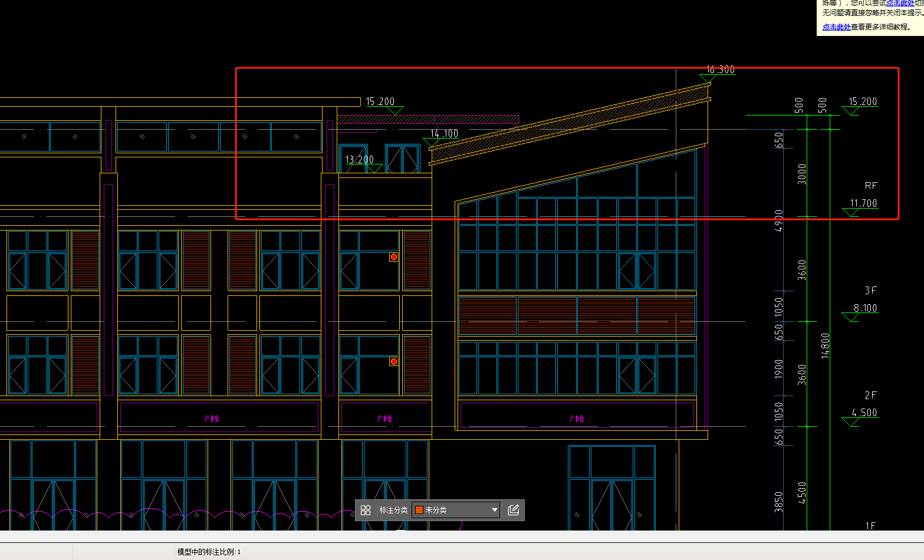Viewport: 924px width, 560px height.
Task: Click the 标注分类 label in floating toolbar
Action: click(393, 510)
